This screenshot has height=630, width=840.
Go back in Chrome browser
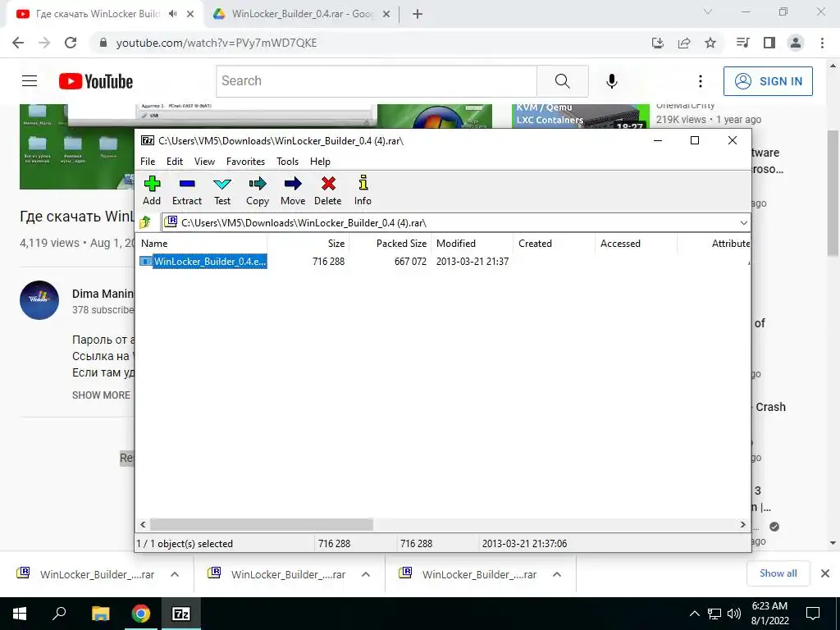tap(18, 43)
